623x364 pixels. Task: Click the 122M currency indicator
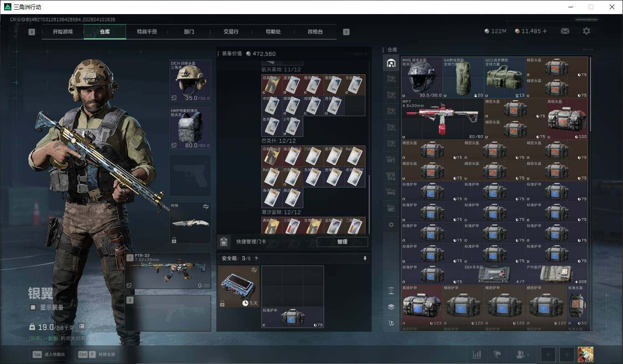click(495, 31)
